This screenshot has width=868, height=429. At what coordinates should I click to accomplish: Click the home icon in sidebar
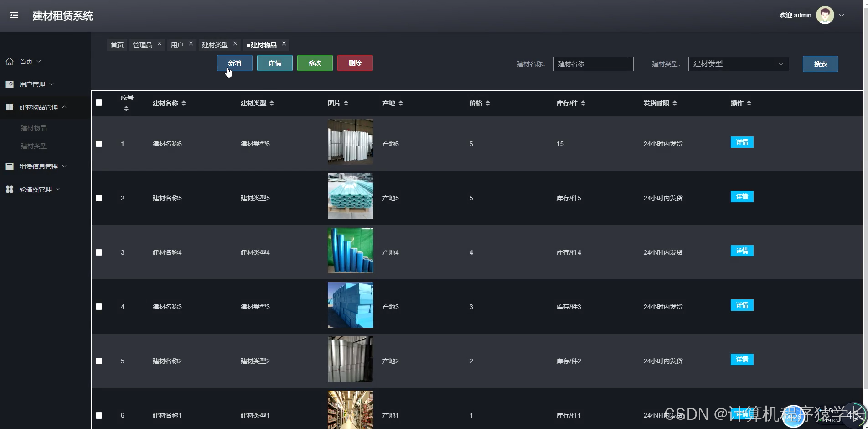(10, 61)
